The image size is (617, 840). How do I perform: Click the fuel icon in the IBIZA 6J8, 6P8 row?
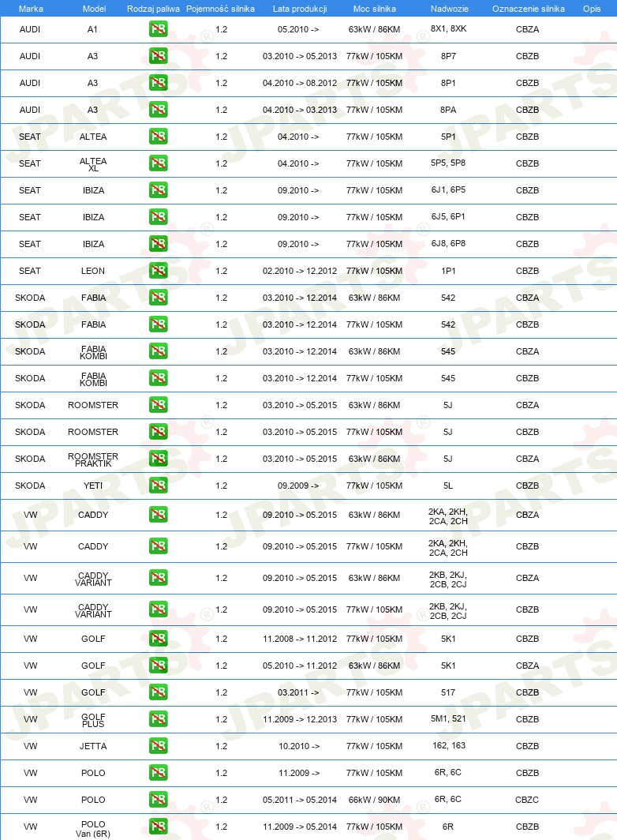click(x=158, y=244)
